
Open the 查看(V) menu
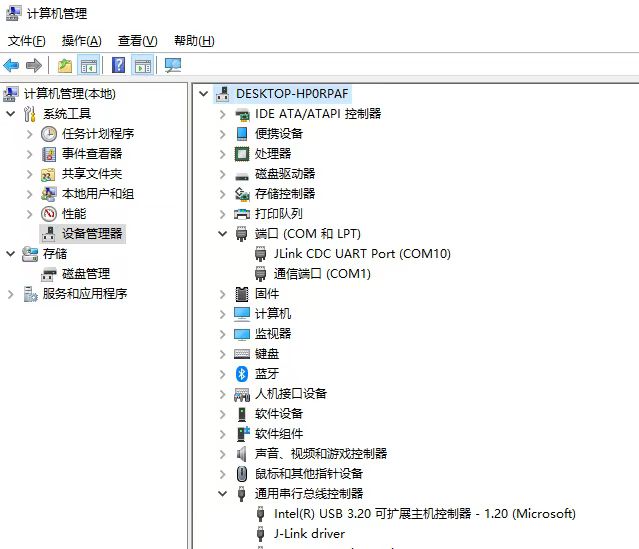click(x=137, y=41)
